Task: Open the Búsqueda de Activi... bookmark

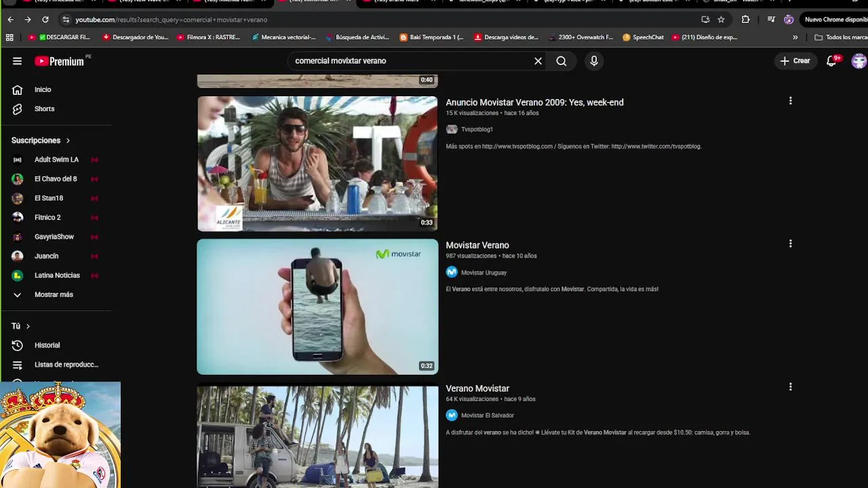Action: pyautogui.click(x=357, y=37)
